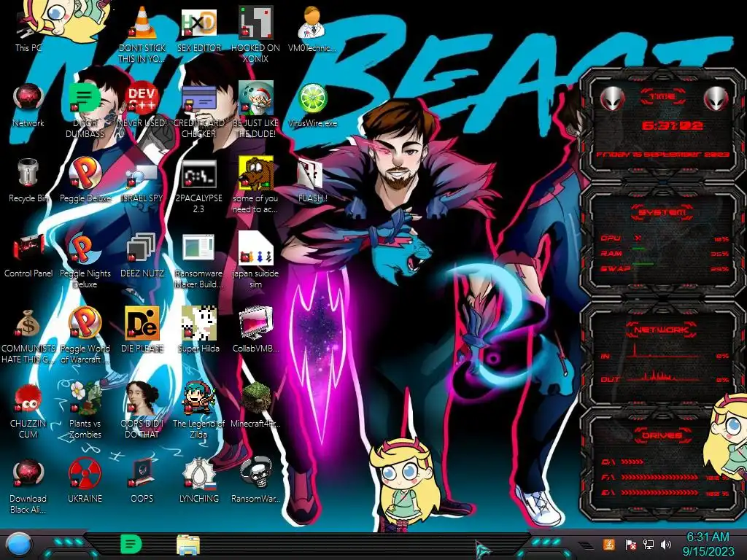Open the DIE PLEASE shortcut with De icon
This screenshot has height=560, width=747.
[142, 330]
